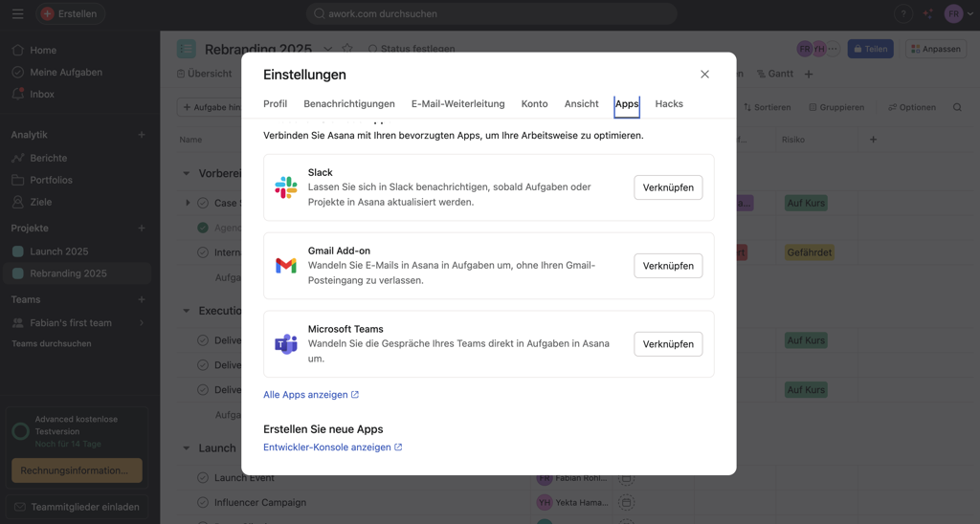Collapse the Execution section
Viewport: 980px width, 524px height.
[x=187, y=311]
